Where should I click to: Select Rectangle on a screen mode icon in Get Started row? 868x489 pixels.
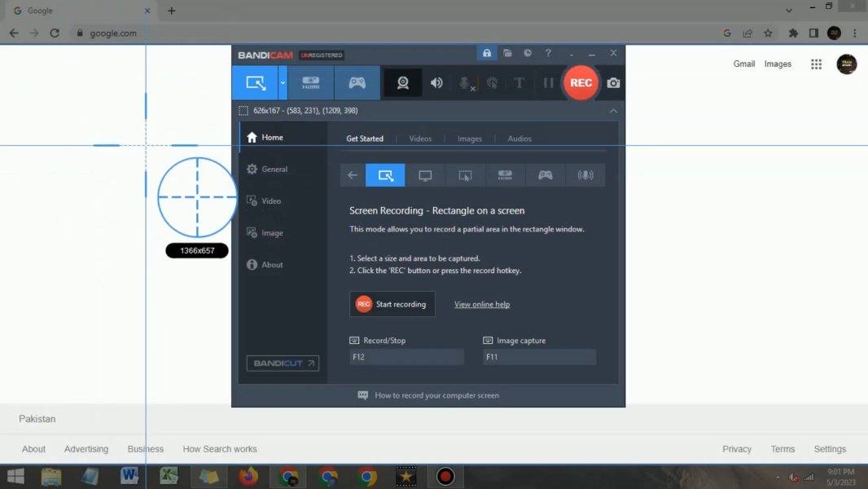point(385,175)
